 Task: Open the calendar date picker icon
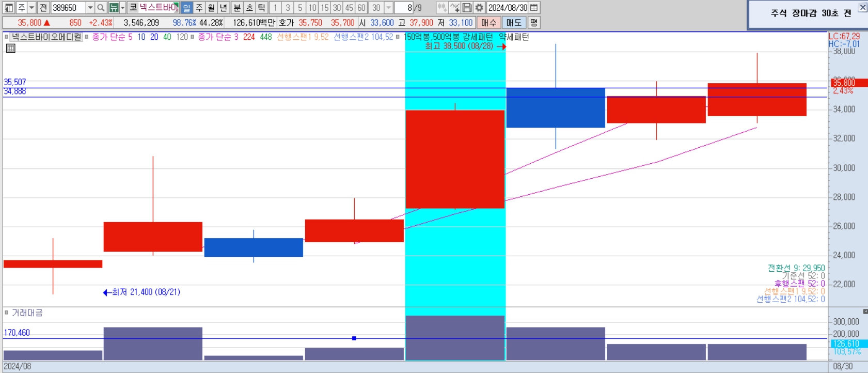(x=534, y=8)
